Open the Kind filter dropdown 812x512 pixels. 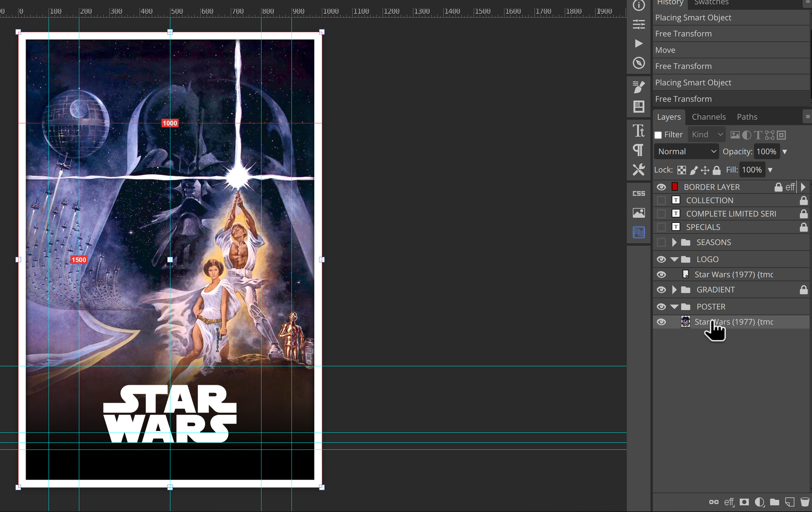(707, 134)
